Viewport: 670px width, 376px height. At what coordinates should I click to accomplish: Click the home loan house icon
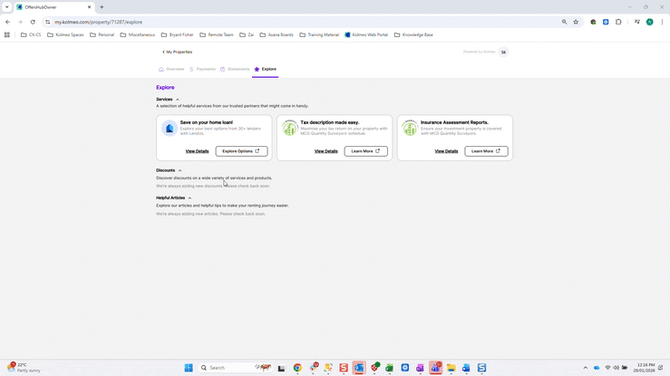[x=169, y=128]
